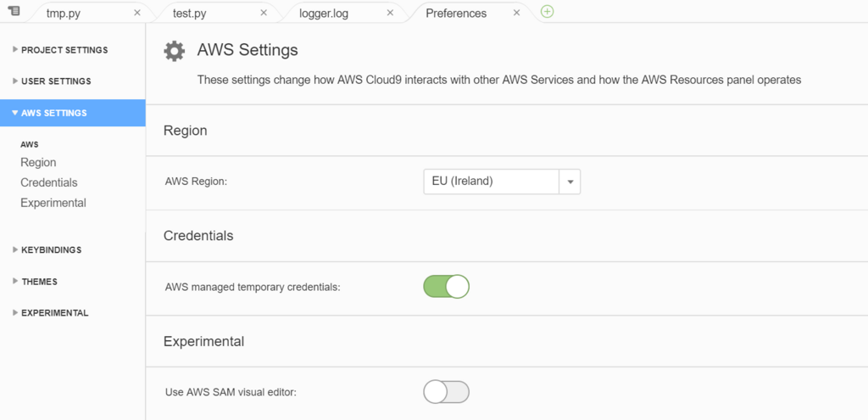Click the Credentials section heading
Screen dimensions: 868x420
tap(198, 236)
